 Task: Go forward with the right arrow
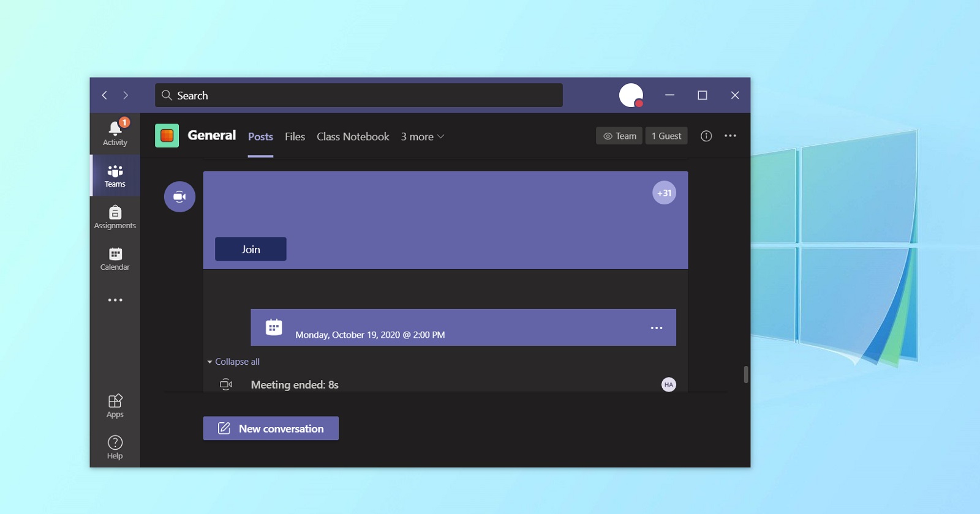tap(126, 95)
